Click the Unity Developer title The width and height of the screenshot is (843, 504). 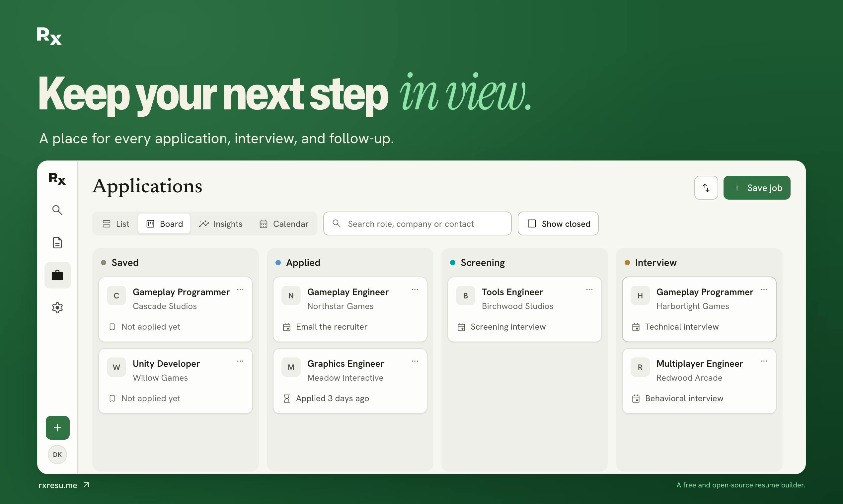166,364
